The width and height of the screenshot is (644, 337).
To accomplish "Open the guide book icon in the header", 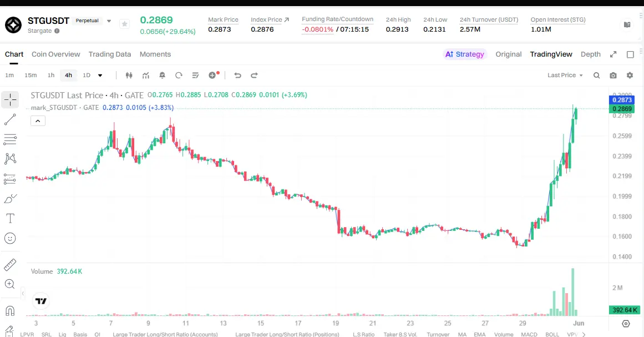I will coord(627,24).
